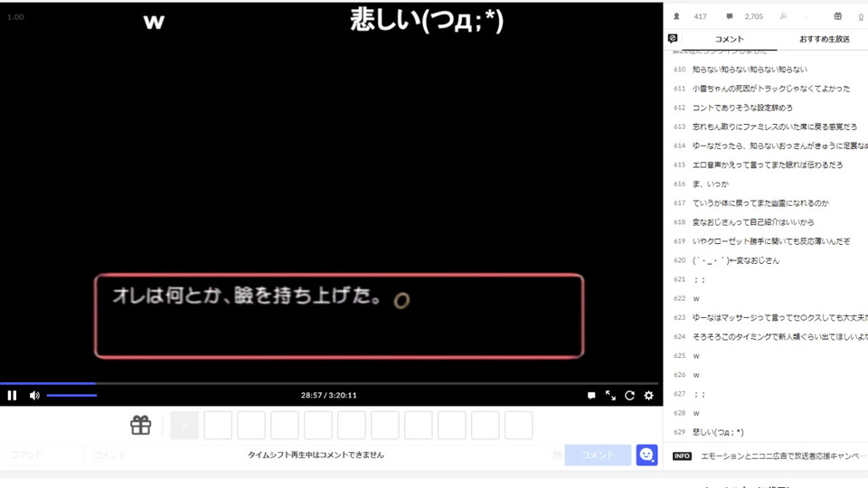Seek on the video progress bar
Viewport: 868px width, 488px height.
pyautogui.click(x=329, y=383)
